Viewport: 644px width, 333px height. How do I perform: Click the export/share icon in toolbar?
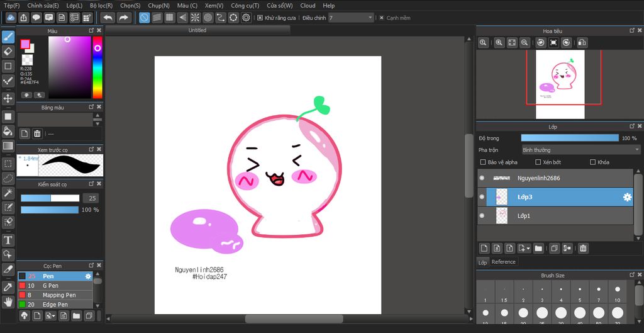pyautogui.click(x=24, y=18)
